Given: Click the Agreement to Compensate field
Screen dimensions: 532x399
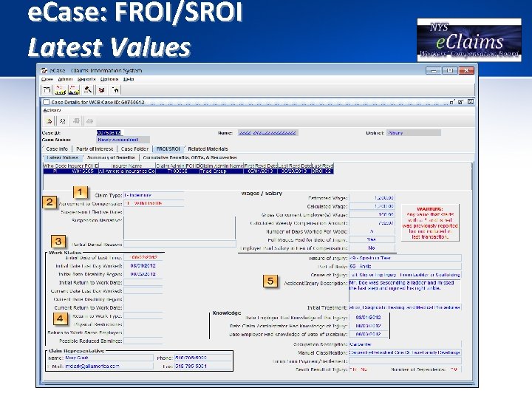Looking at the screenshot, I should 154,204.
